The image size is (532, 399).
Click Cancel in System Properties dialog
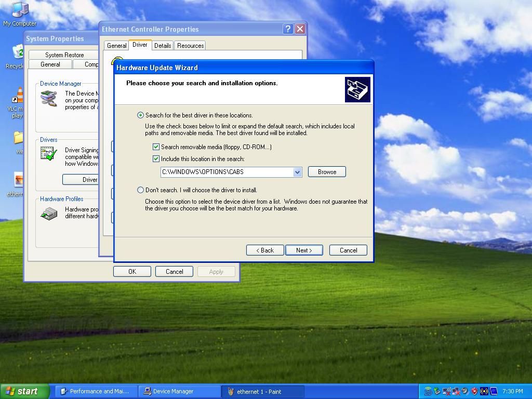[175, 271]
